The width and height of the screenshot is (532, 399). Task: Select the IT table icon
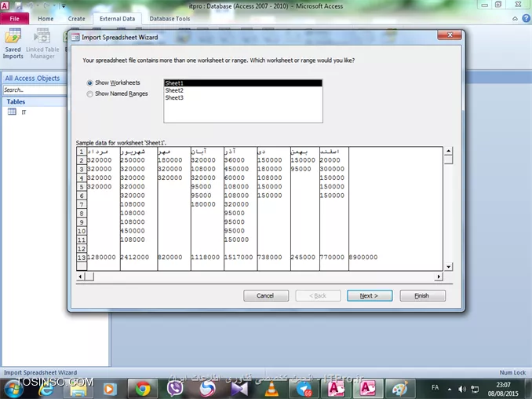point(13,112)
